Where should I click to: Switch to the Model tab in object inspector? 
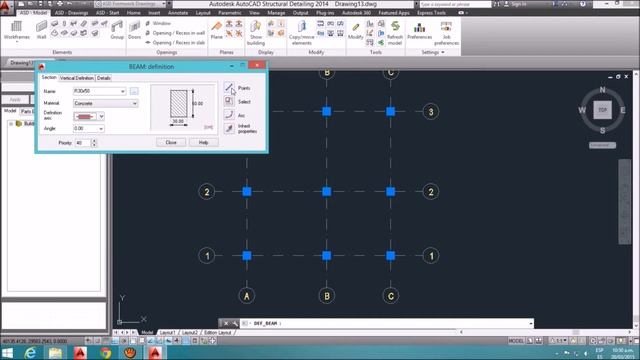click(x=10, y=111)
